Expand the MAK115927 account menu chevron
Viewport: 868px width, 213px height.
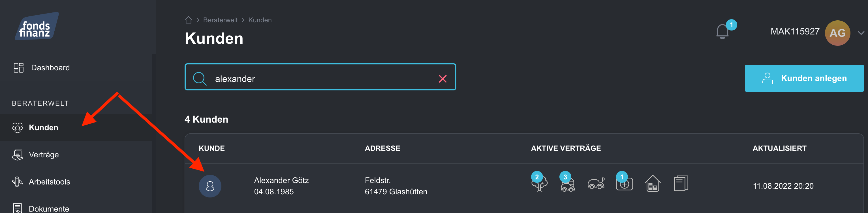[x=861, y=33]
